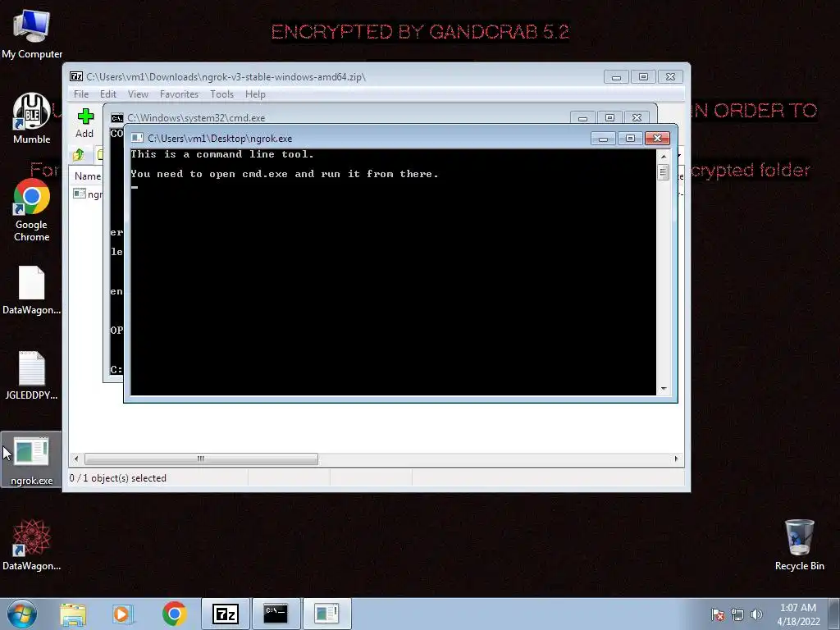Launch Mumble from the desktop shortcut

click(x=32, y=118)
